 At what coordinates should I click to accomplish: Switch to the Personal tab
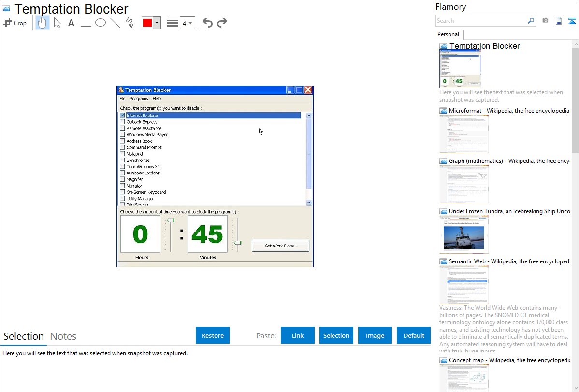coord(449,34)
